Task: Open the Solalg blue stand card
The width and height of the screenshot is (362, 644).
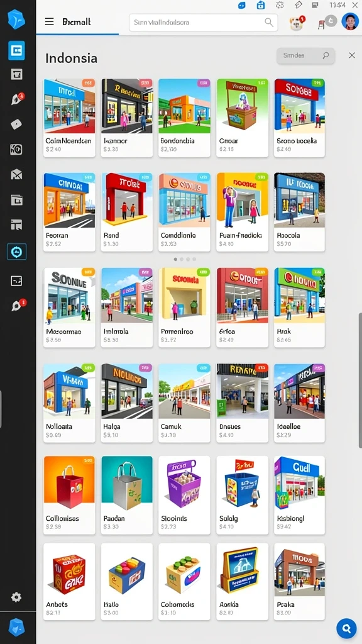Action: 242,495
